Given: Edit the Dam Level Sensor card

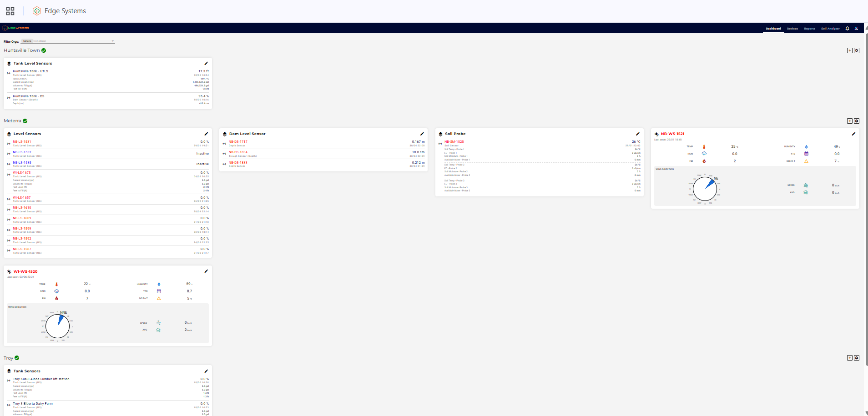Looking at the screenshot, I should 422,134.
